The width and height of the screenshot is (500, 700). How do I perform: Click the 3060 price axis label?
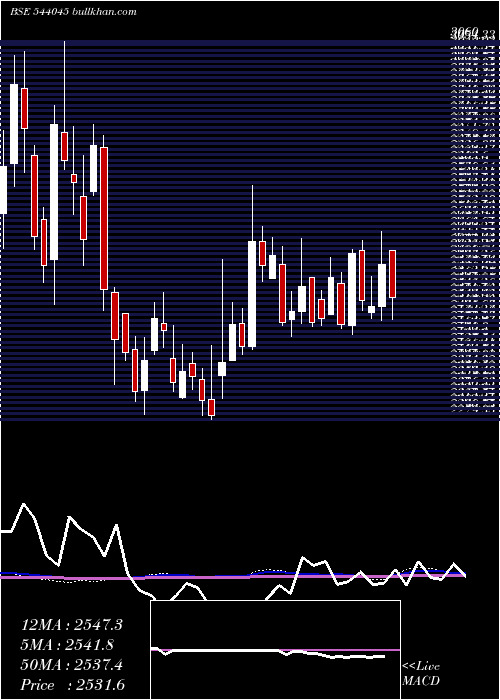point(465,31)
